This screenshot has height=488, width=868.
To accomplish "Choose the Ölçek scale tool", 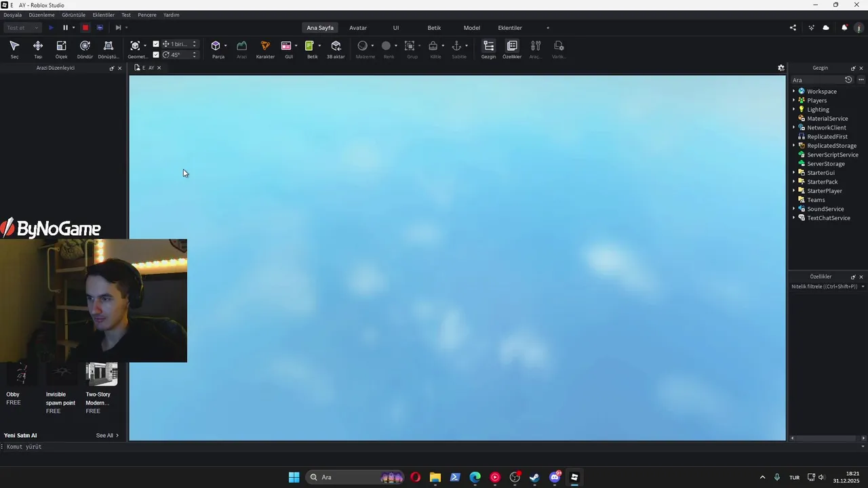I will (x=61, y=49).
